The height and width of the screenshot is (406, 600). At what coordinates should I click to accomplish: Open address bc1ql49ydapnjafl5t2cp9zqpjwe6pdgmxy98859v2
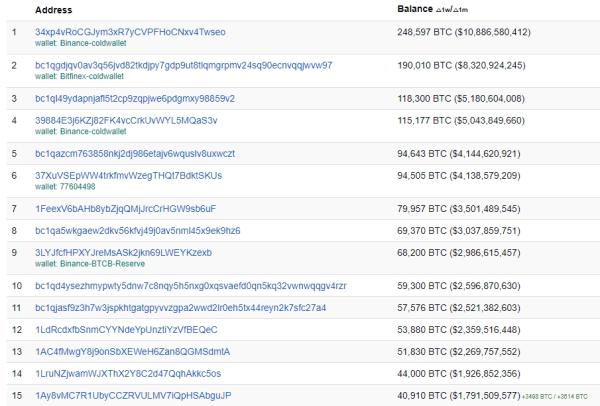click(x=134, y=98)
